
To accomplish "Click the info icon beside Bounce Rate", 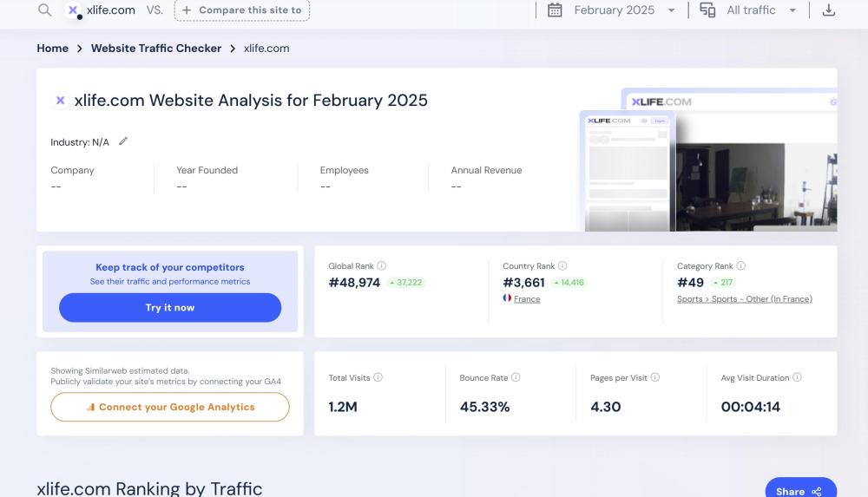I will [516, 377].
